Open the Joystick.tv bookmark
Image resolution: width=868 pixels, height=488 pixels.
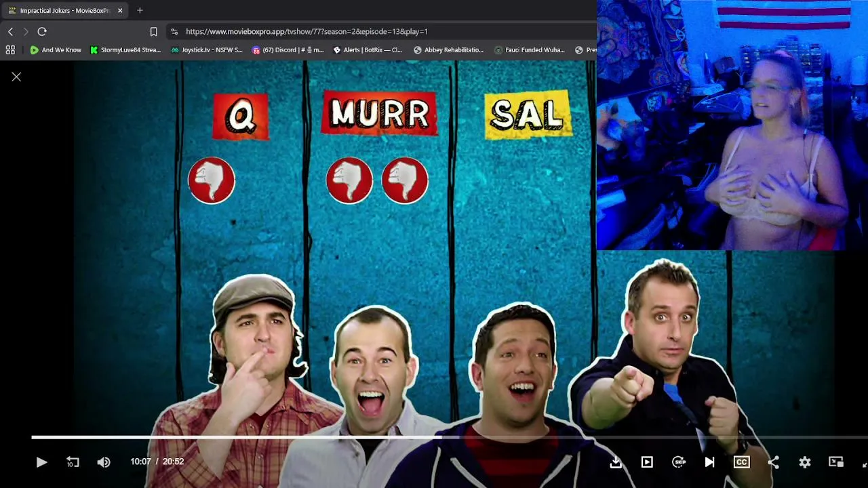coord(207,49)
